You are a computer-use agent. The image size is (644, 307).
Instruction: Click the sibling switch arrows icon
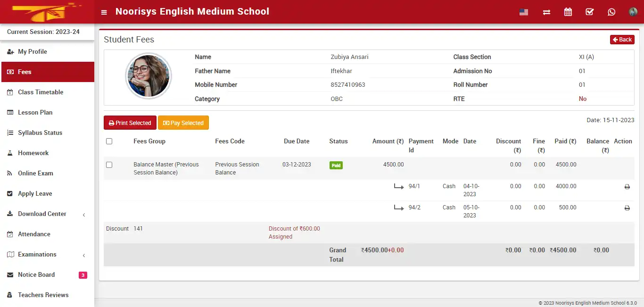(x=546, y=12)
